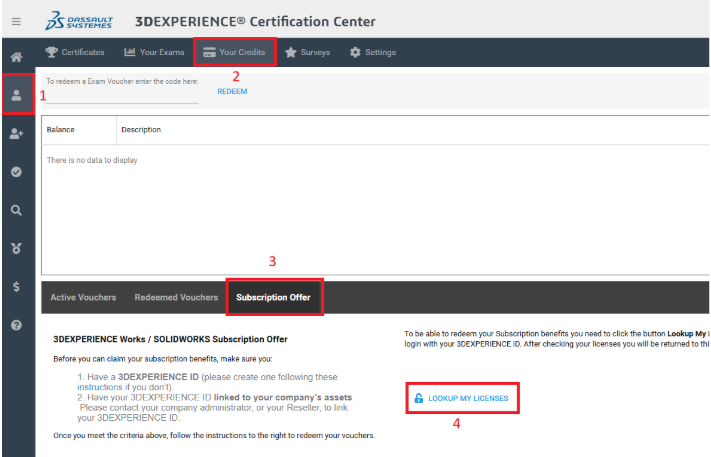Open the Certificates tab
The width and height of the screenshot is (711, 457).
pos(75,52)
